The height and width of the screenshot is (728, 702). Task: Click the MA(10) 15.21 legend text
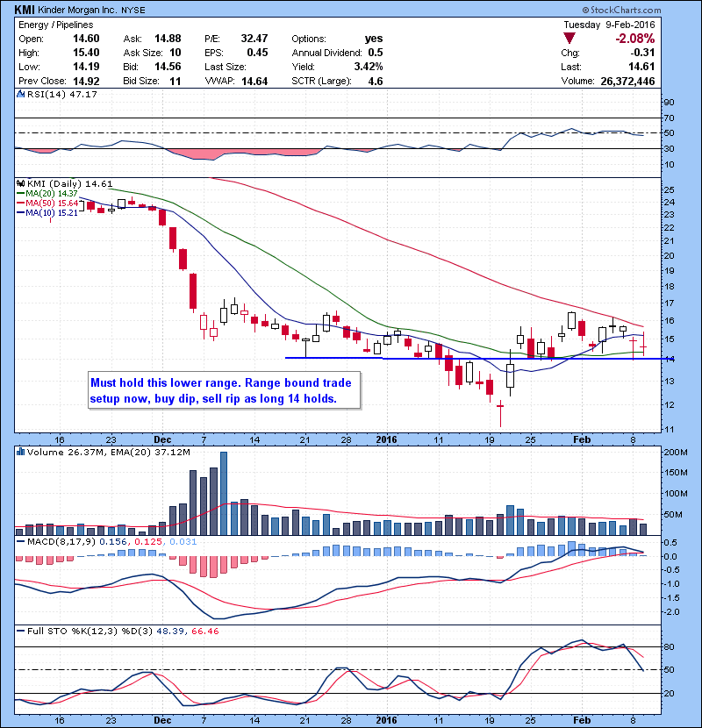[x=52, y=213]
